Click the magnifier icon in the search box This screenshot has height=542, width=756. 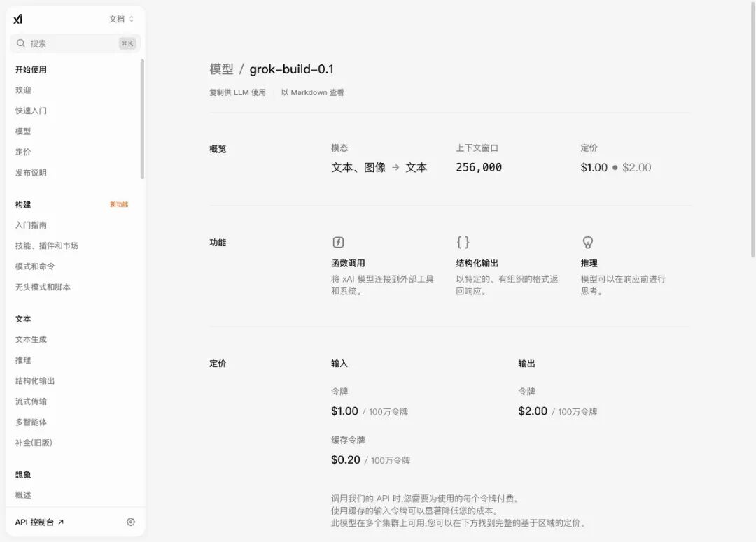(x=21, y=43)
